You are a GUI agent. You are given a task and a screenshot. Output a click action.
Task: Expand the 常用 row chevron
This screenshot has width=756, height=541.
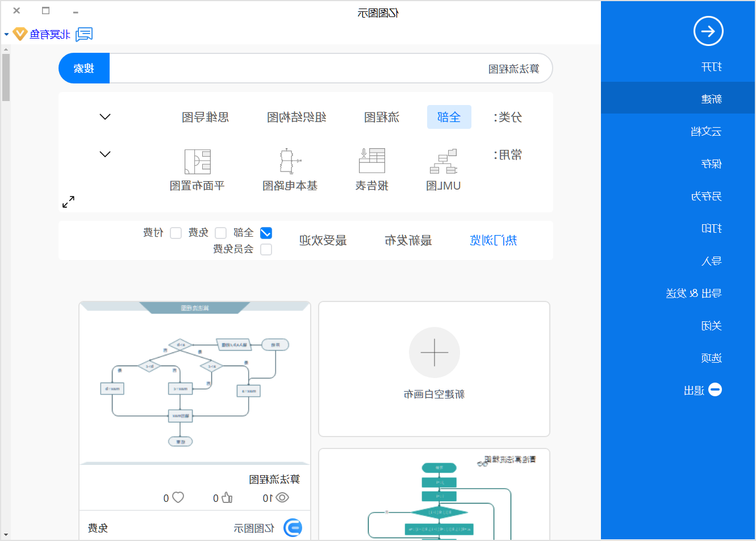[105, 154]
